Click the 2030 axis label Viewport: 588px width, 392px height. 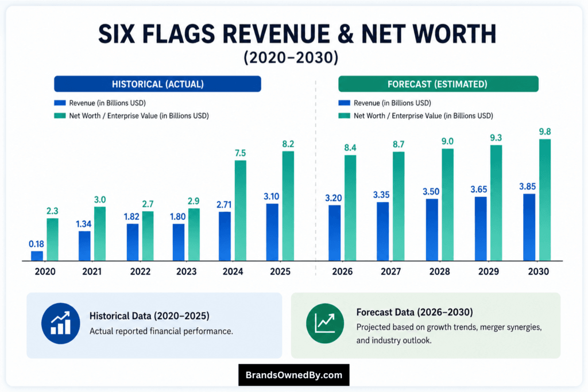[x=539, y=271]
